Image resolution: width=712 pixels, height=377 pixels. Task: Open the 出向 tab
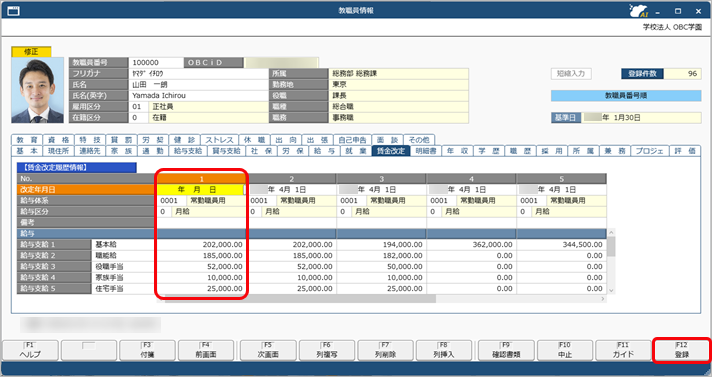pos(286,140)
